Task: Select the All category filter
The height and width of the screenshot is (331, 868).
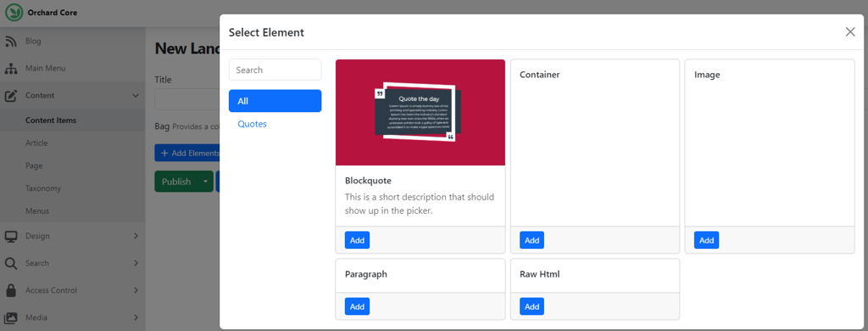Action: pos(275,101)
